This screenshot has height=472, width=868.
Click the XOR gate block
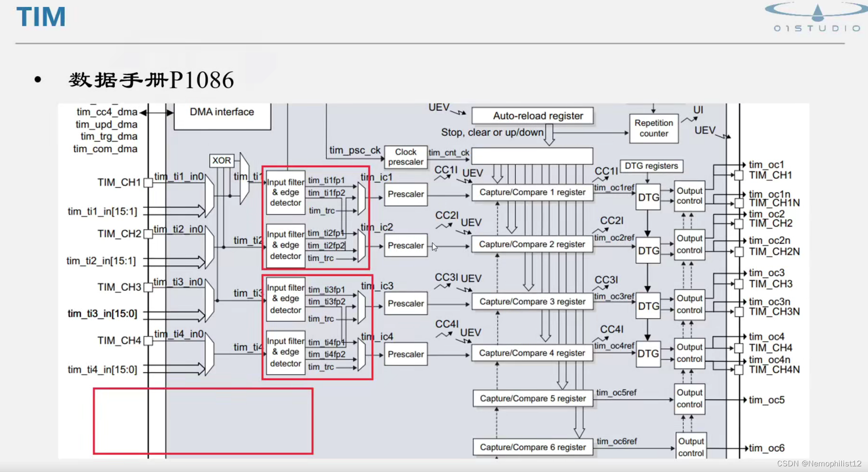click(x=221, y=160)
